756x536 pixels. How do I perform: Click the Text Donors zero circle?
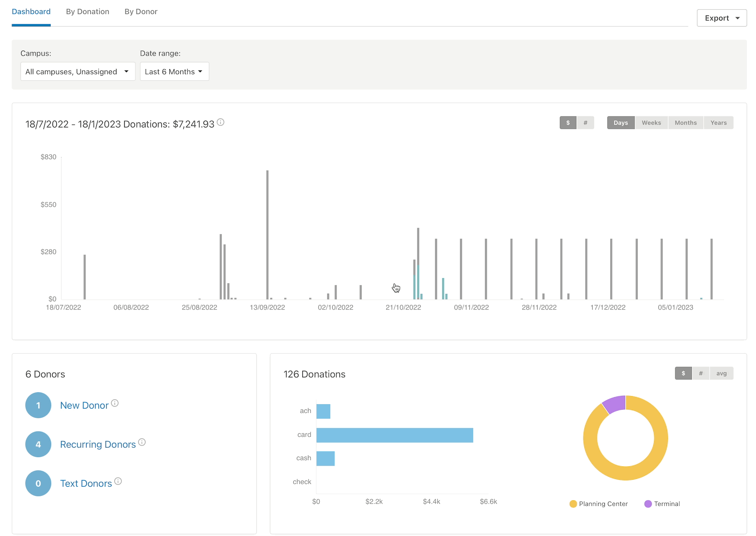coord(38,483)
